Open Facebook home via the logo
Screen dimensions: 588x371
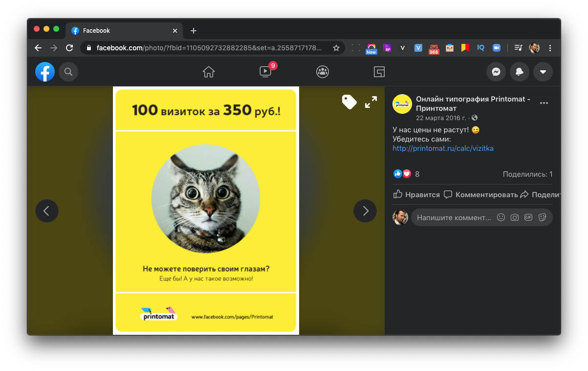[x=45, y=72]
